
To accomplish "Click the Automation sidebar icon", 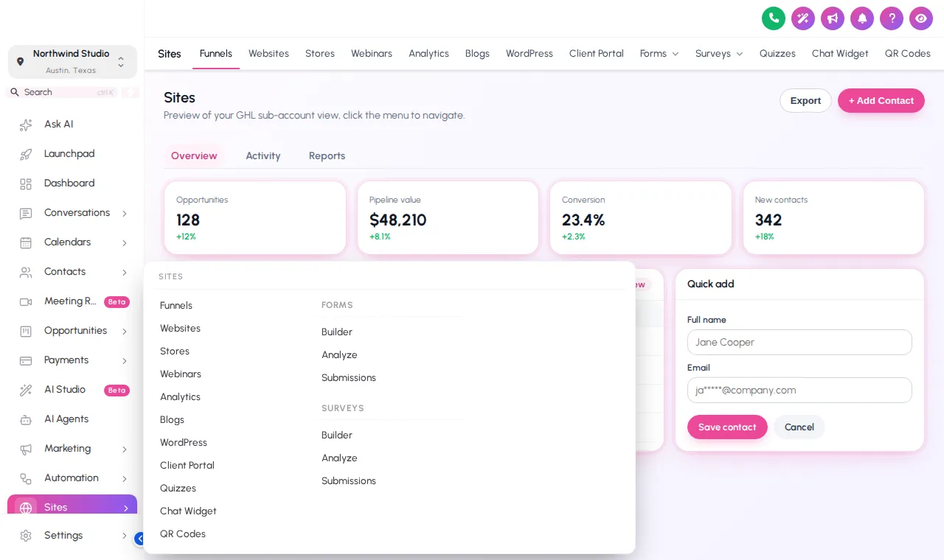I will pyautogui.click(x=26, y=478).
